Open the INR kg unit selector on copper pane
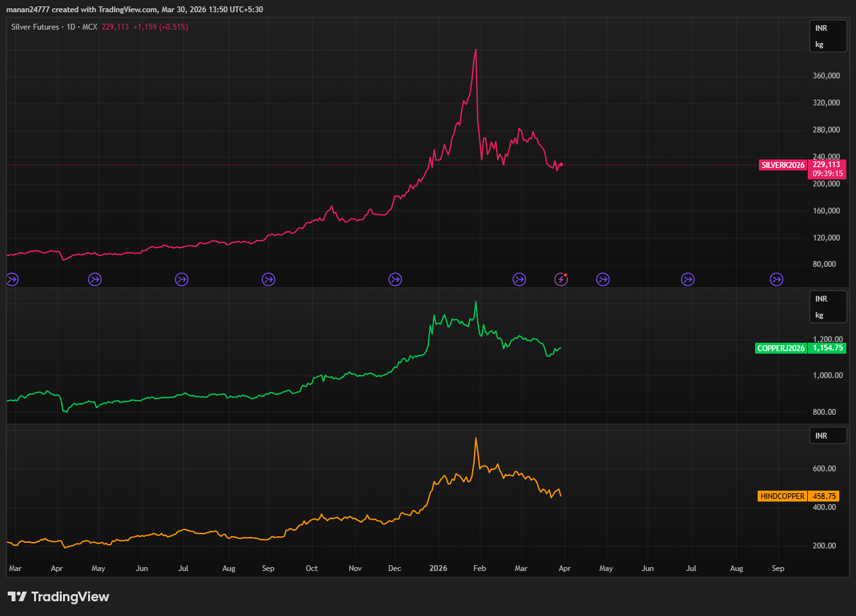The width and height of the screenshot is (856, 616). tap(828, 307)
